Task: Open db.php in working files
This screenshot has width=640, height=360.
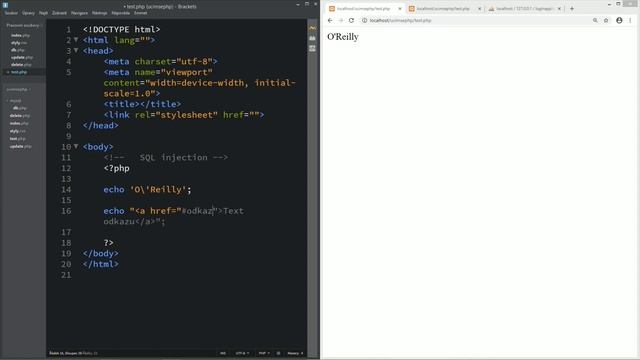Action: pos(18,50)
